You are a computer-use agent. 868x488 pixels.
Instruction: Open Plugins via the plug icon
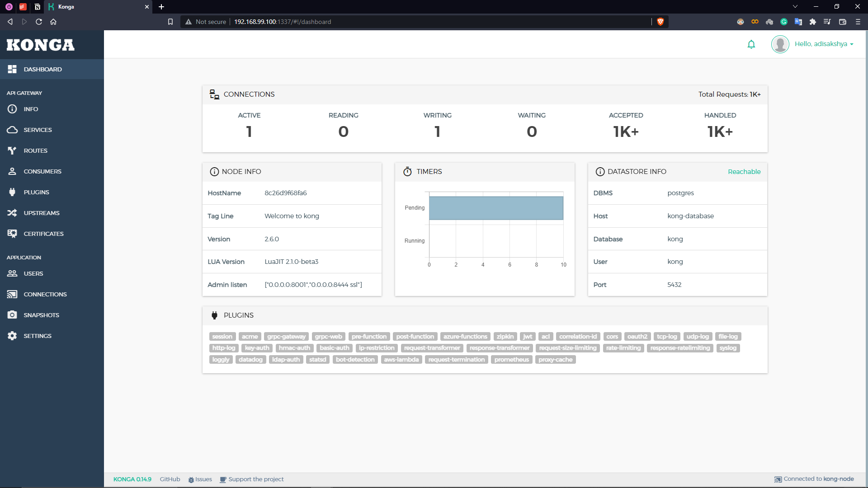click(x=12, y=192)
